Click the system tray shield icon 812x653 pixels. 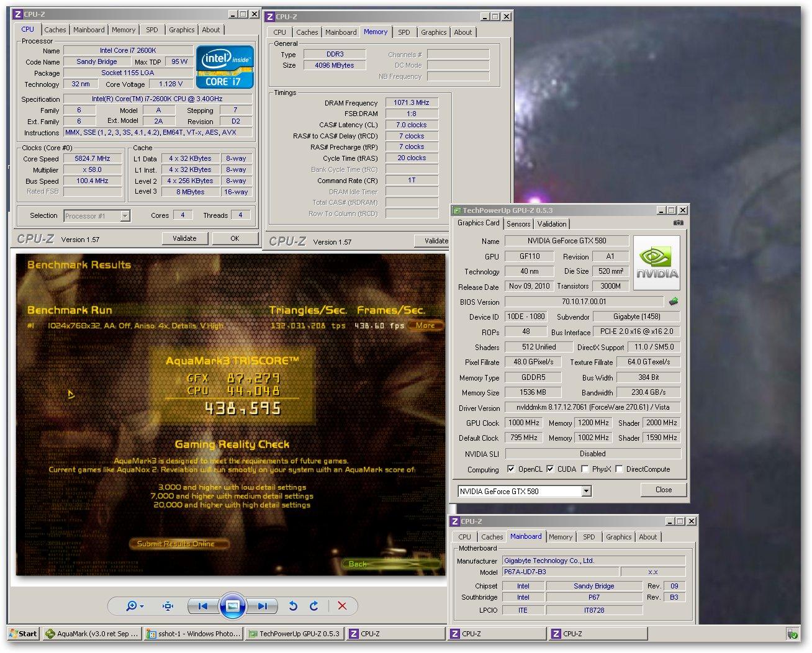(x=792, y=634)
